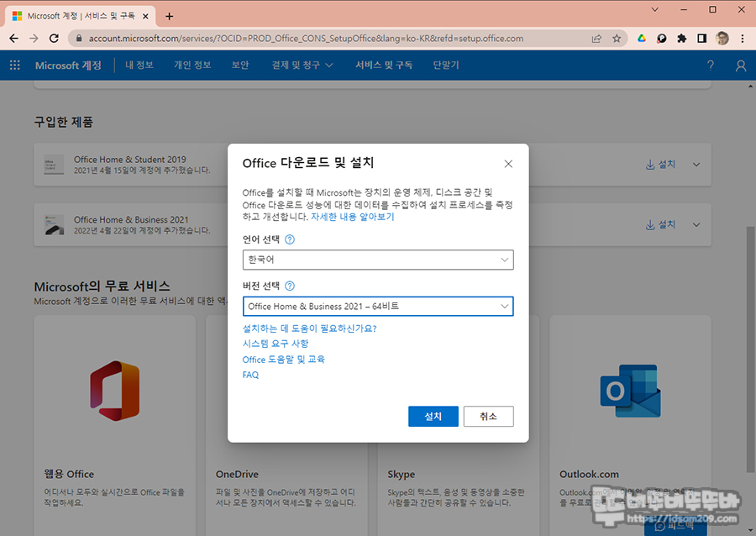
Task: Click the Office Home & Business 2021 product thumbnail
Action: 54,225
